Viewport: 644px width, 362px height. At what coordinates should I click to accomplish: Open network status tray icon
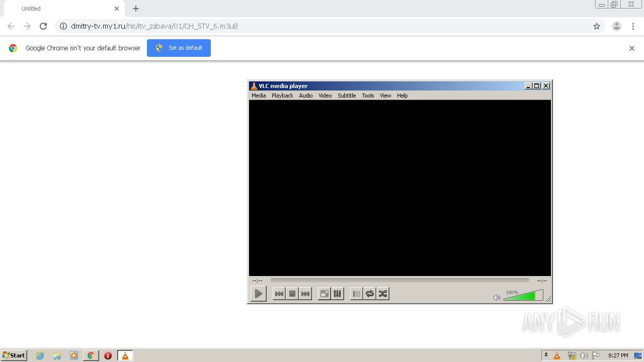point(572,355)
